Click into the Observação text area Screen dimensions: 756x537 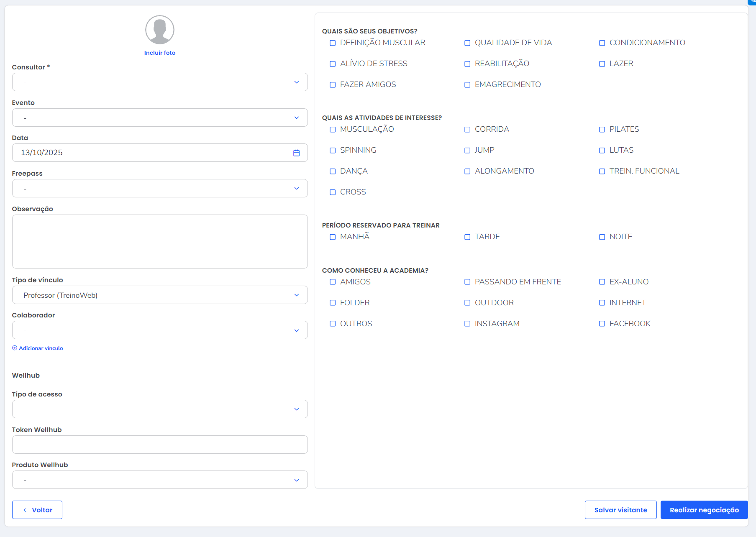[x=159, y=241]
